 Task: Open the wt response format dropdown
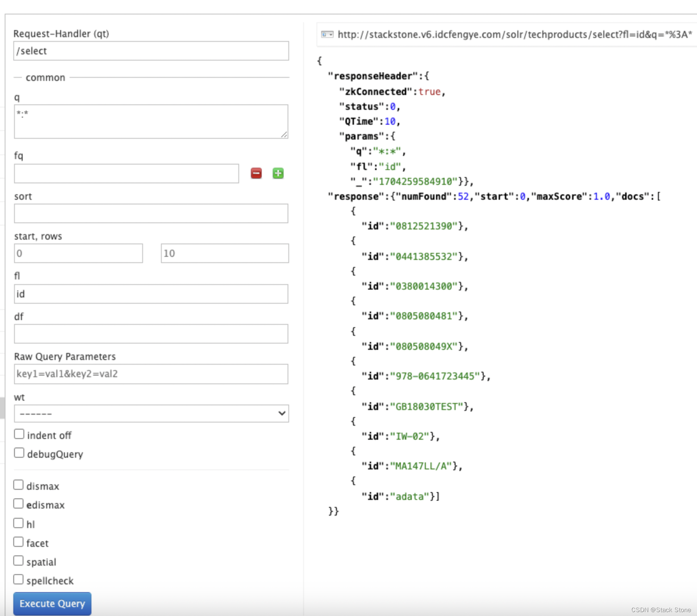click(x=151, y=414)
